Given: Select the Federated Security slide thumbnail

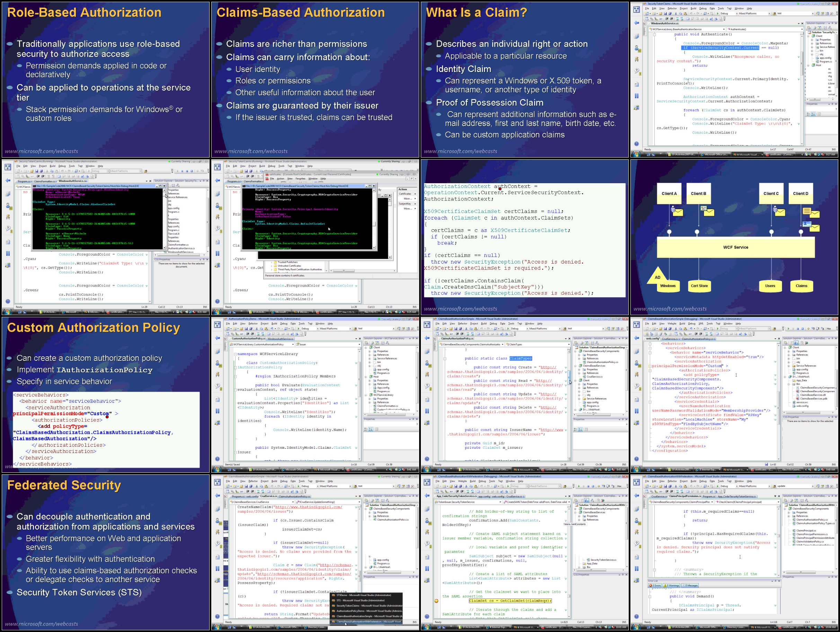Looking at the screenshot, I should tap(106, 552).
